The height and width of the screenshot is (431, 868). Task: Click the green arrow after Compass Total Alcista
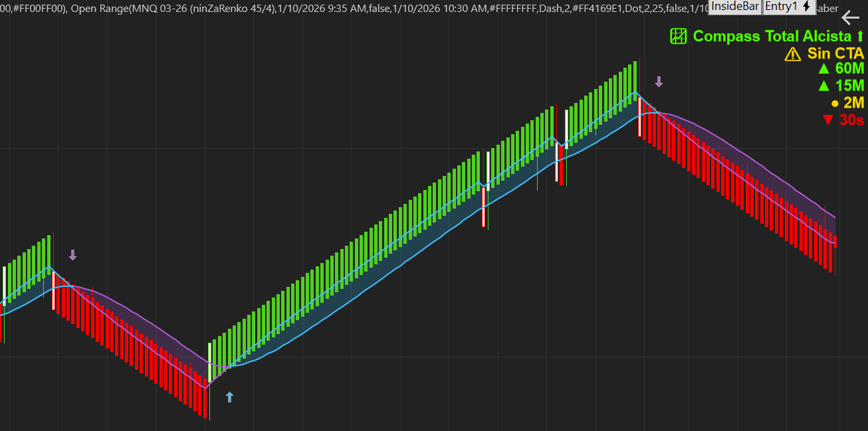pos(860,37)
